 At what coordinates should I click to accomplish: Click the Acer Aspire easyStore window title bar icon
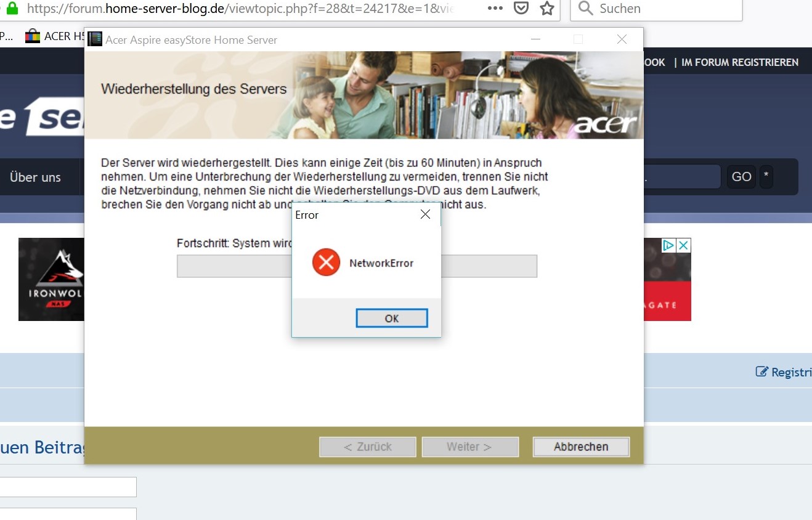[x=94, y=38]
